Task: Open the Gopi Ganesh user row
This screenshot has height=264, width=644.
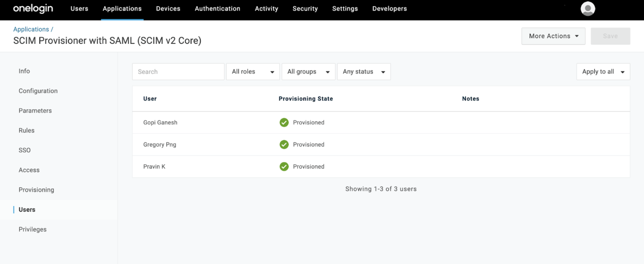Action: pyautogui.click(x=160, y=122)
